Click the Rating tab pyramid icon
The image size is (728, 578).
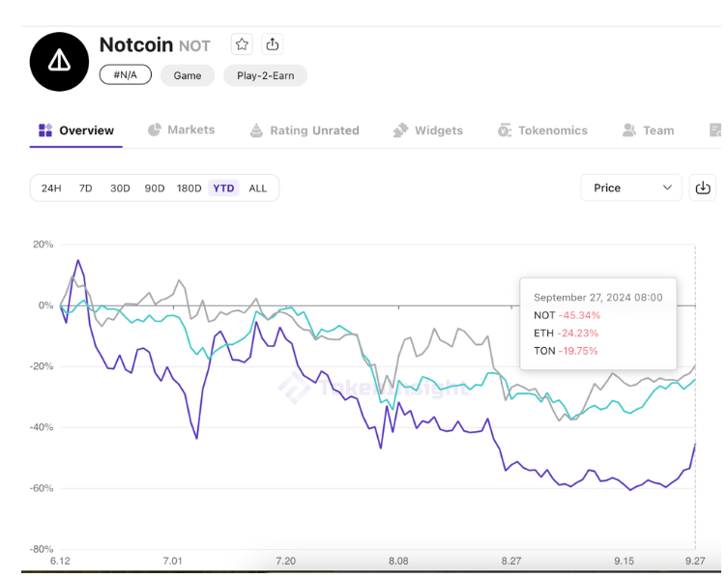click(256, 130)
